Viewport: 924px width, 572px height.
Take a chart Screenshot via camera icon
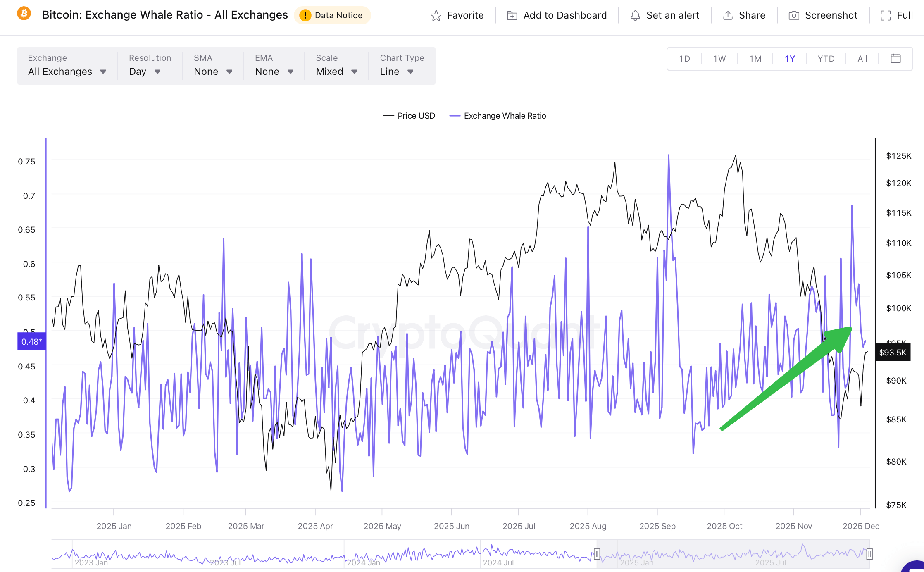pyautogui.click(x=794, y=15)
